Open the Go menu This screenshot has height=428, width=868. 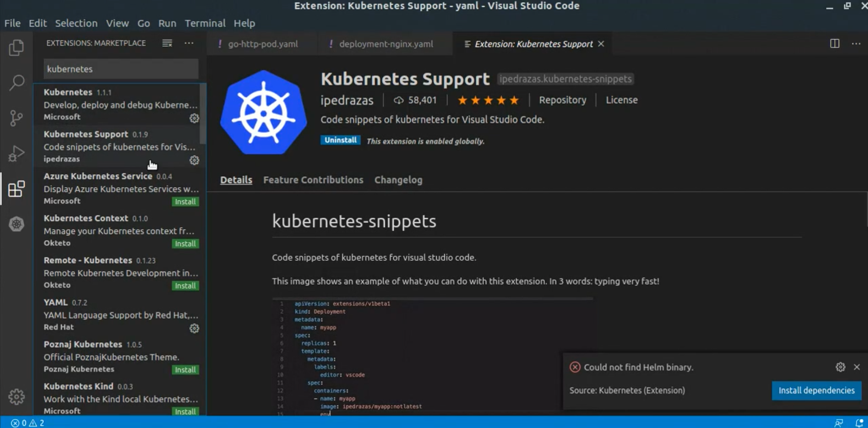[143, 23]
